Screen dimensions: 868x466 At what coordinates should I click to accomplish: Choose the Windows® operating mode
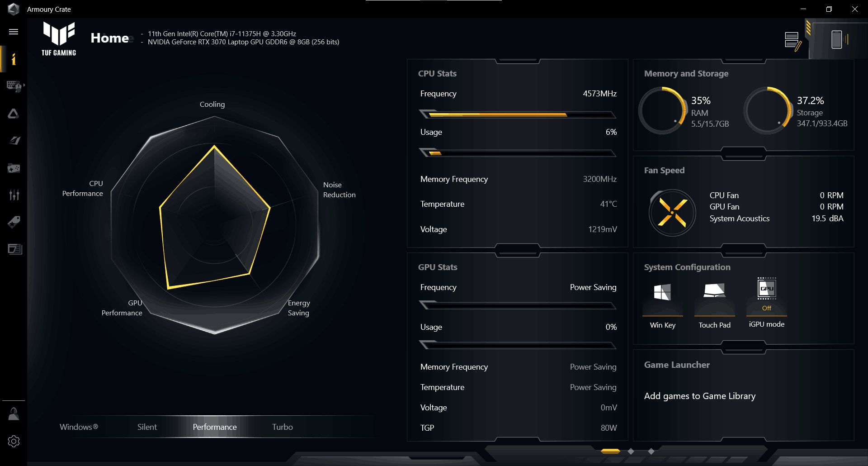pos(79,427)
